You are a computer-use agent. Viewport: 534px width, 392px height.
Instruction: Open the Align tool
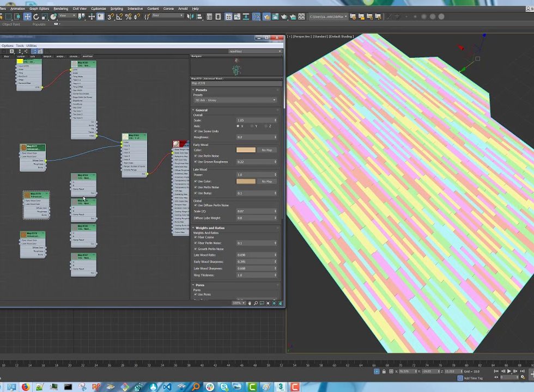[x=199, y=16]
